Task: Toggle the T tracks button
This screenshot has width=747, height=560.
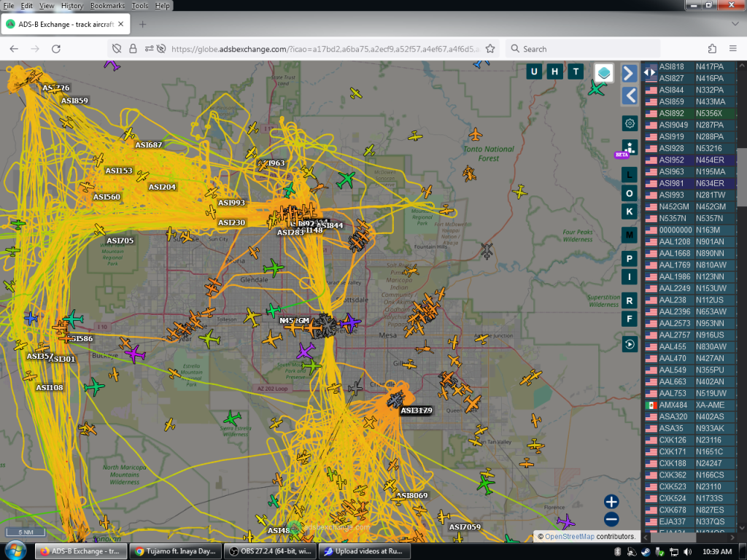Action: click(x=576, y=72)
